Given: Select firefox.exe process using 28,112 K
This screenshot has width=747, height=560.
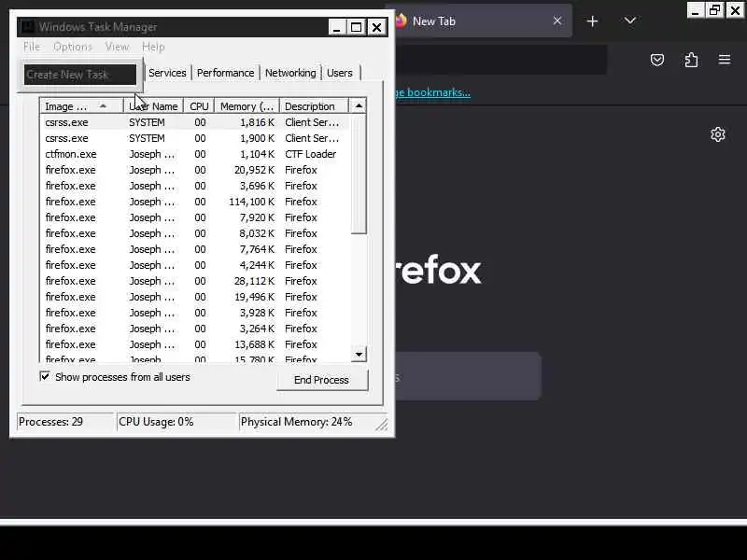Looking at the screenshot, I should 195,281.
